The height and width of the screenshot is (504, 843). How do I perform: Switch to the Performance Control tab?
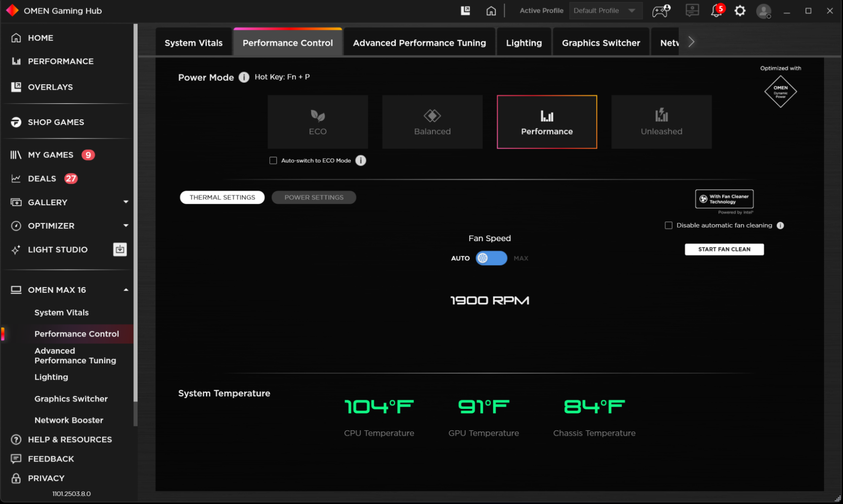[288, 43]
